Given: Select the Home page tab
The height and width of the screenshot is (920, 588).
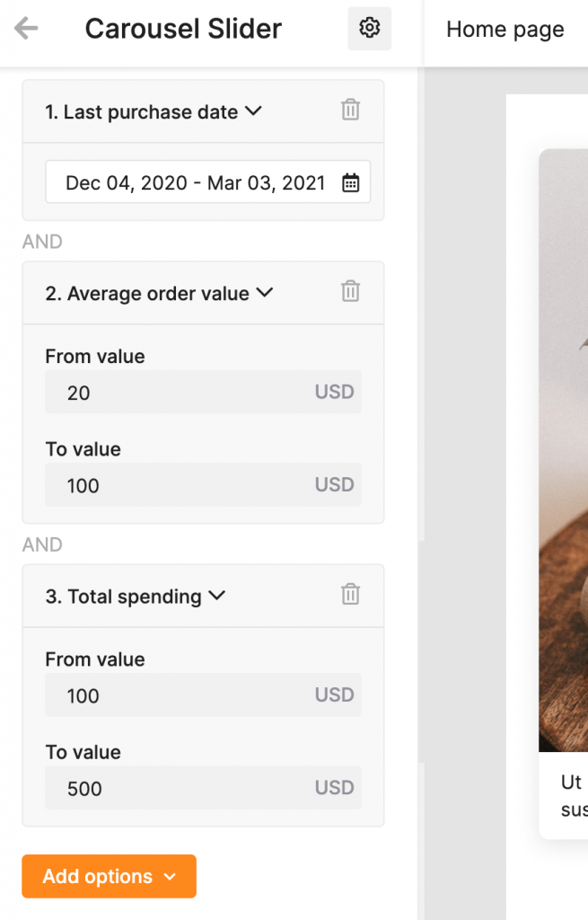Looking at the screenshot, I should tap(505, 29).
